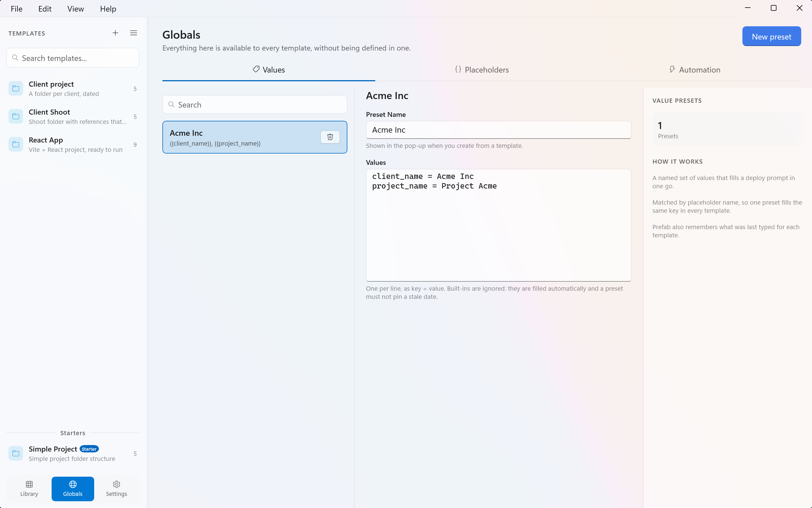Open the Settings view

[x=116, y=489]
